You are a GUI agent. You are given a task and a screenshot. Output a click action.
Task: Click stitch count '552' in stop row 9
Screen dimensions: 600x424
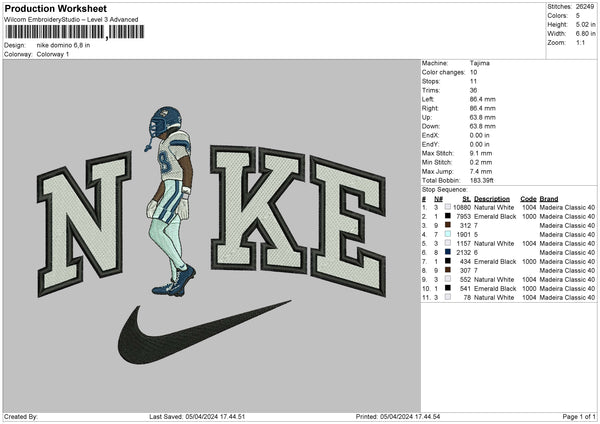pyautogui.click(x=465, y=279)
